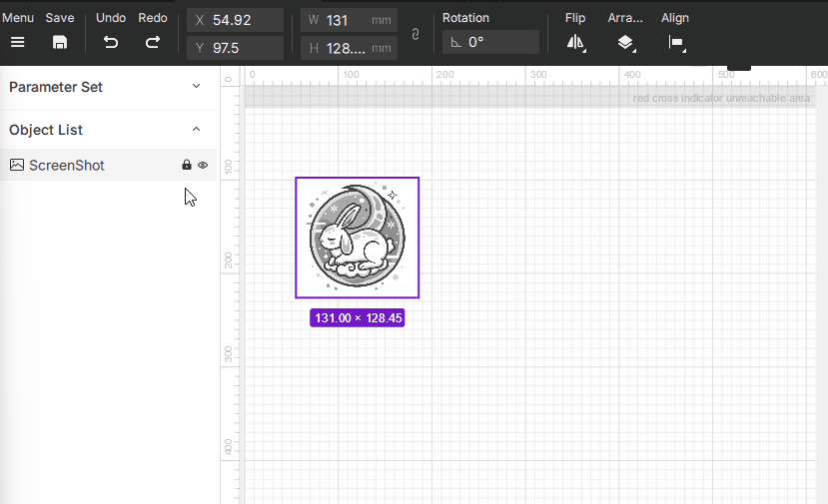This screenshot has width=828, height=504.
Task: Open the hamburger Menu icon
Action: pos(17,42)
